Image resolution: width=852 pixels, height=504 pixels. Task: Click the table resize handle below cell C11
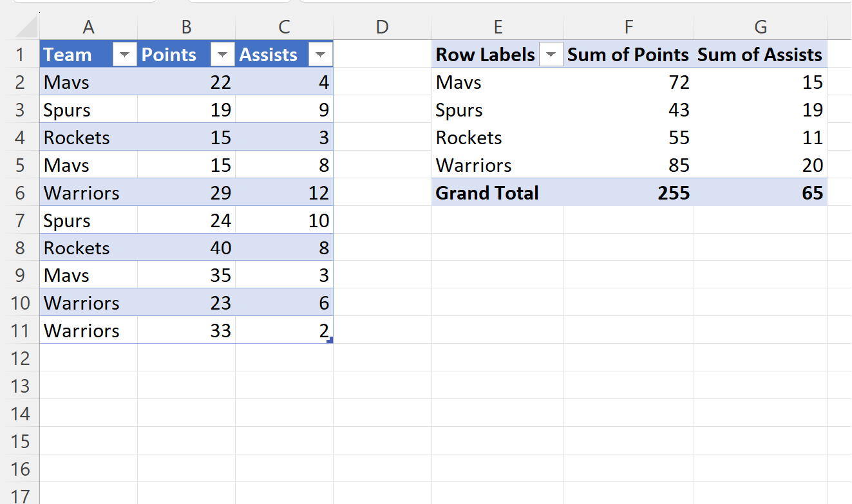click(330, 340)
